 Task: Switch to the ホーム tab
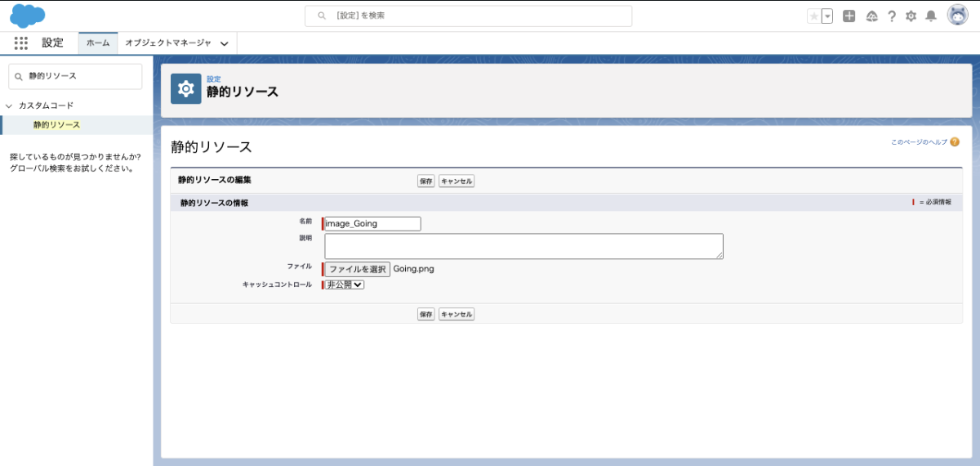click(98, 43)
